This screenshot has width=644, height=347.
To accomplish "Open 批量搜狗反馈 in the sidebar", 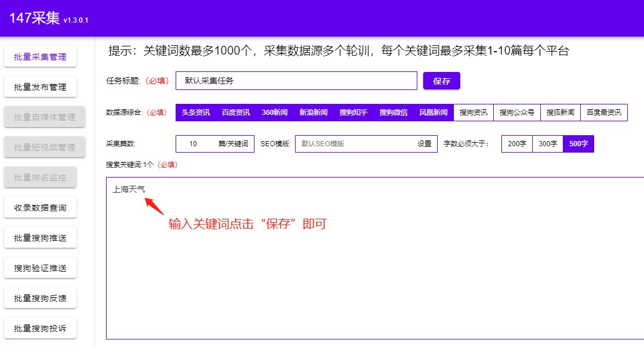I will (40, 298).
